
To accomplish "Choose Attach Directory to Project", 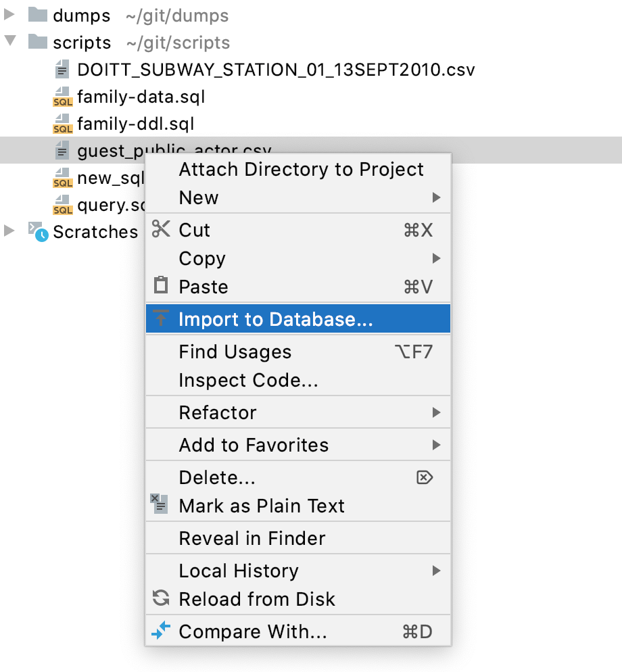I will tap(298, 169).
